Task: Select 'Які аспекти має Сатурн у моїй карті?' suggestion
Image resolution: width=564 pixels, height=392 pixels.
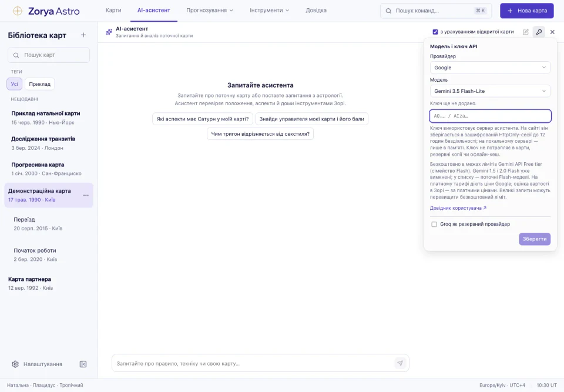Action: point(203,119)
